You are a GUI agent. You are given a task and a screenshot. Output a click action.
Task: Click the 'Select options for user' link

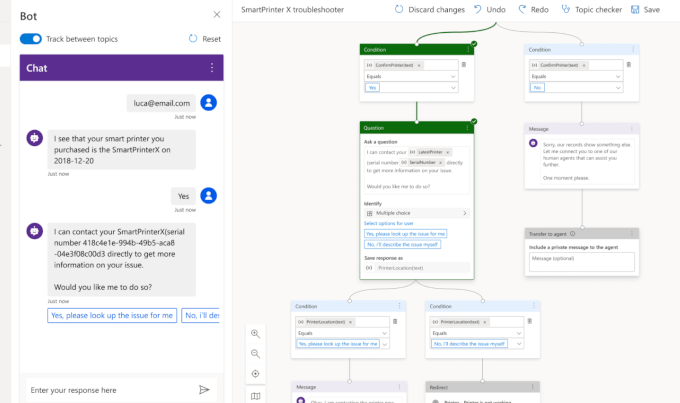[389, 223]
